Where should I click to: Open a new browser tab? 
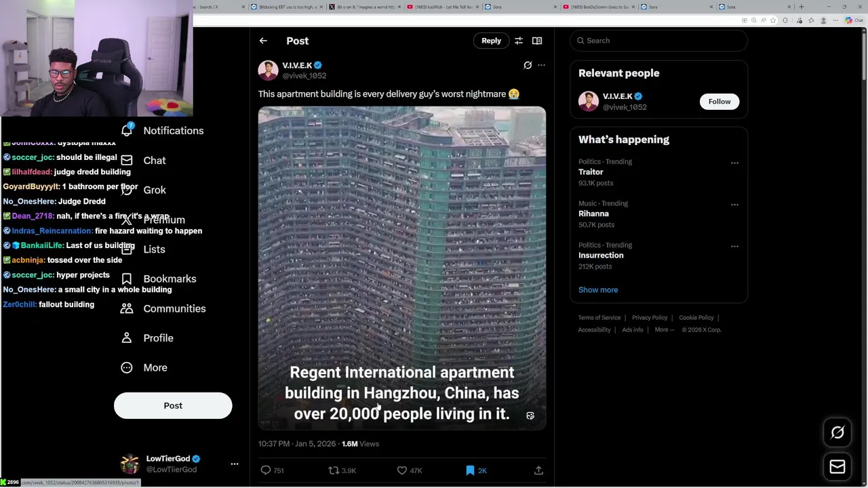[801, 7]
